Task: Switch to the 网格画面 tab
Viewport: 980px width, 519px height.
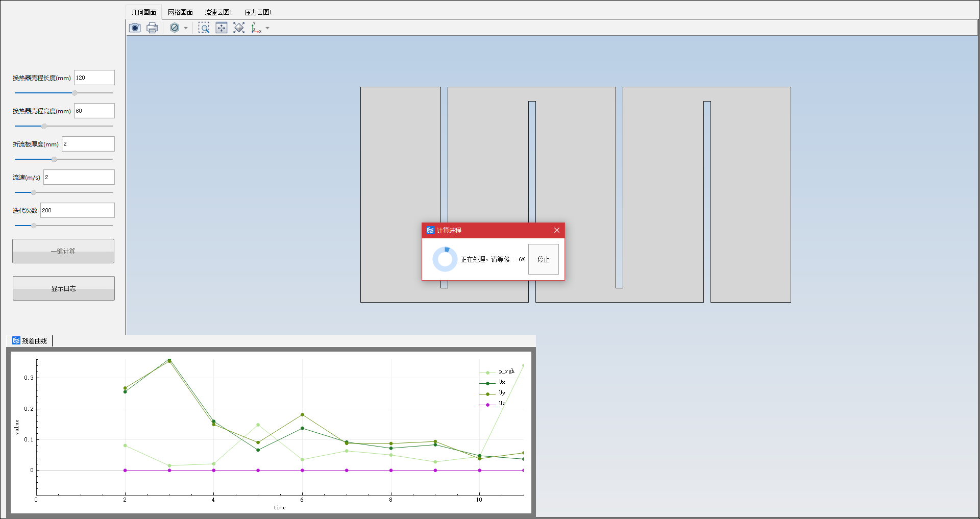Action: tap(180, 12)
